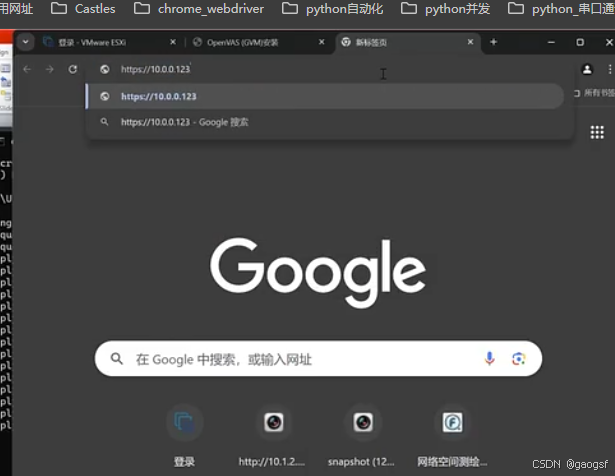This screenshot has height=476, width=615.
Task: Click the globe icon in address bar
Action: (x=105, y=69)
